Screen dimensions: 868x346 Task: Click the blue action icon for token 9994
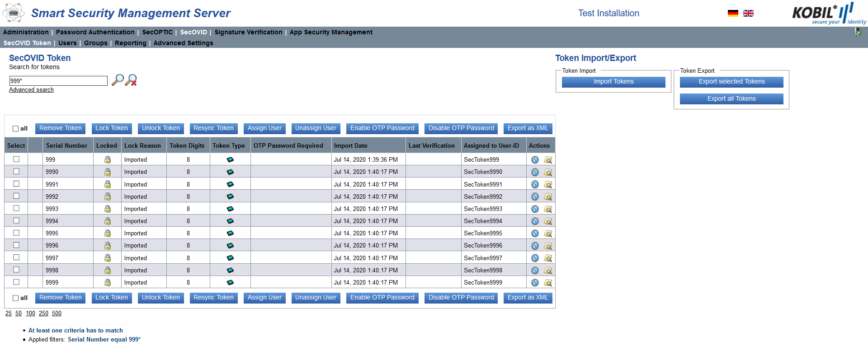(x=535, y=221)
